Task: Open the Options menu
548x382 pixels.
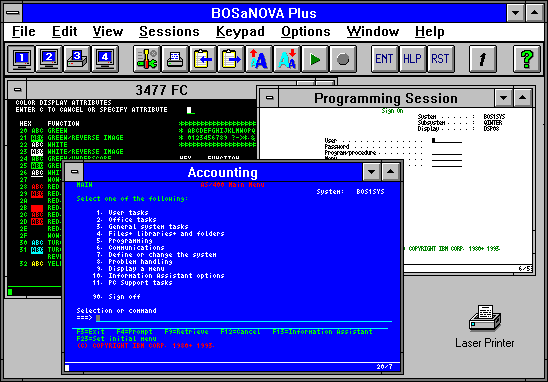Action: tap(305, 31)
